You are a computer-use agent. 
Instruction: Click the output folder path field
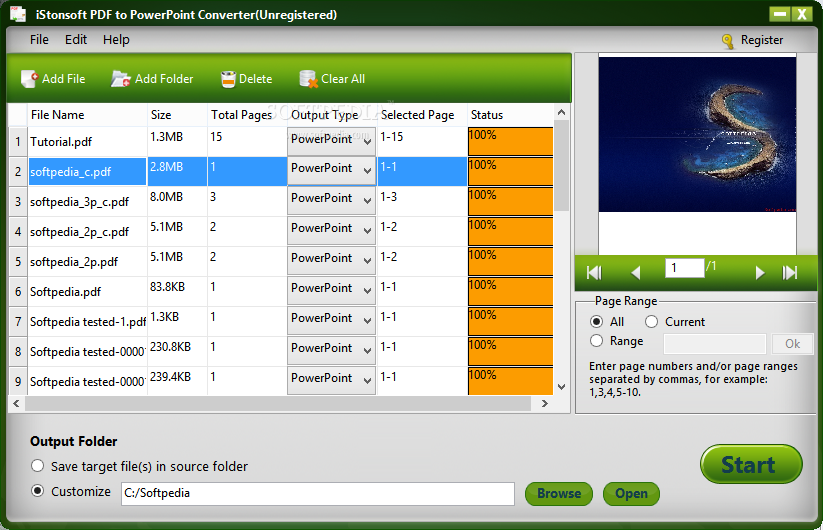(x=318, y=494)
